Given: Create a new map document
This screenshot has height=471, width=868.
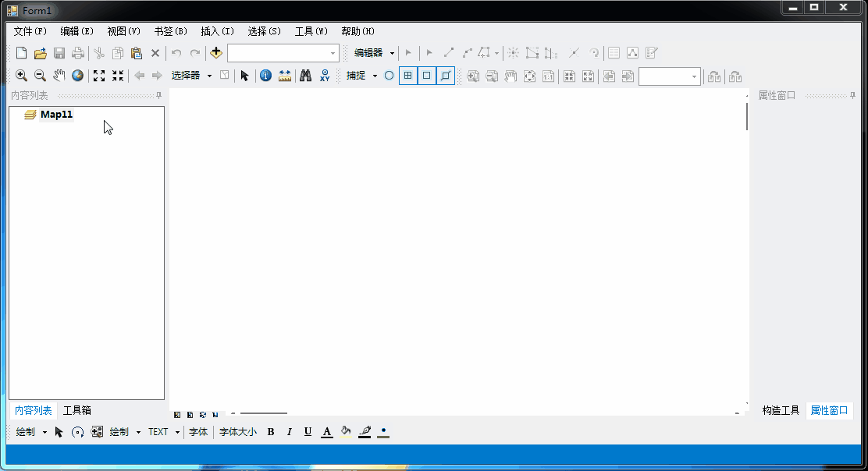Looking at the screenshot, I should (x=21, y=53).
